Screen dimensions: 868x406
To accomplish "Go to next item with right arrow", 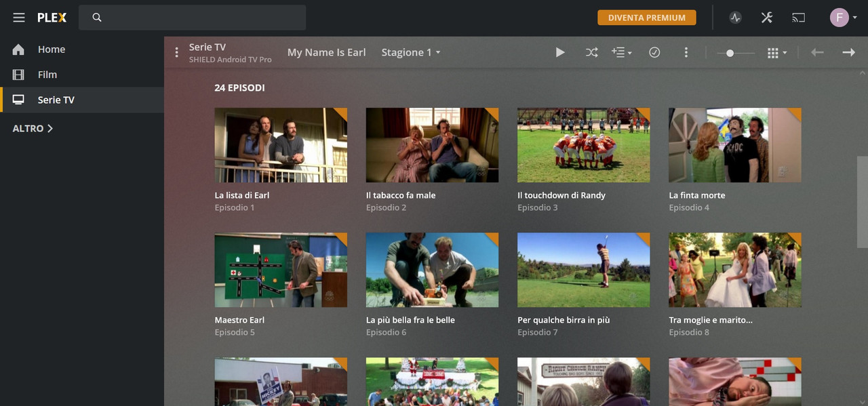I will [x=849, y=52].
